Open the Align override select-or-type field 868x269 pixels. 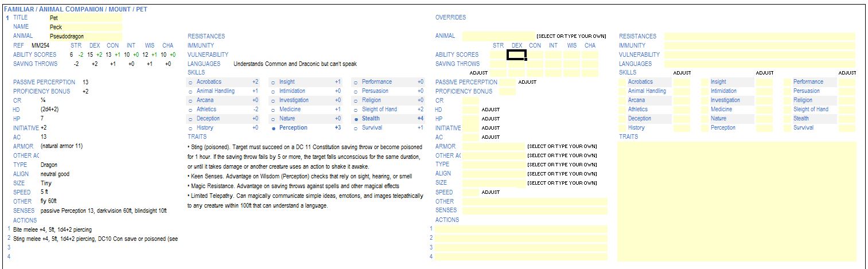493,174
